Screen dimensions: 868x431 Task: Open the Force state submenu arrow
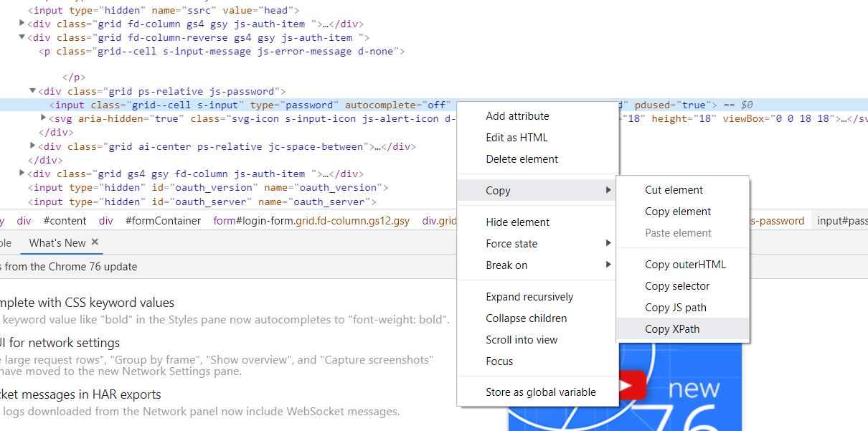pyautogui.click(x=608, y=244)
